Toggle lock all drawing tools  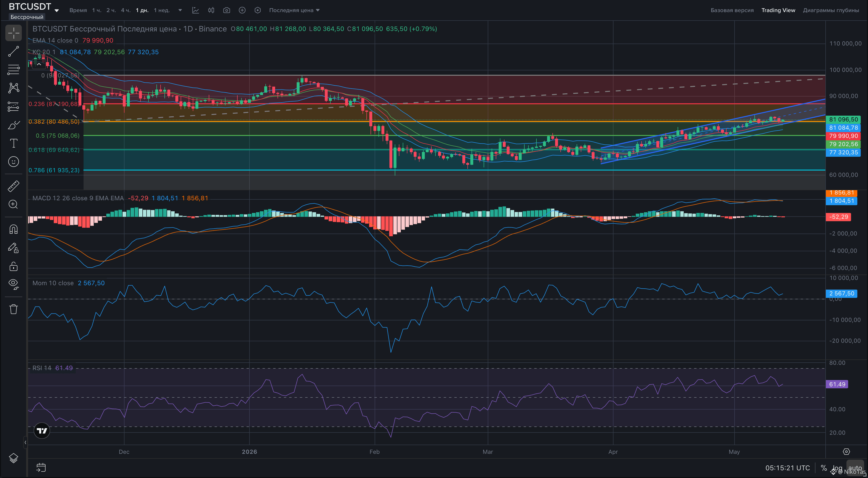14,266
